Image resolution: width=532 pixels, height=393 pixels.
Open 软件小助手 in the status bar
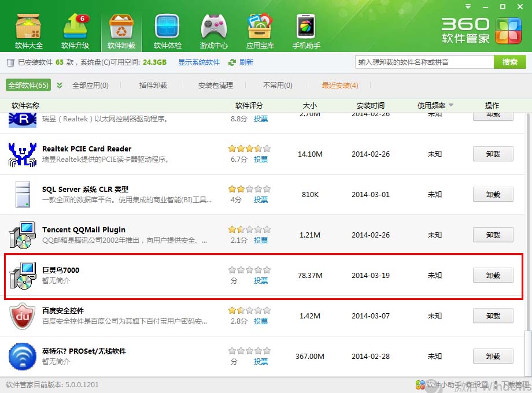(x=420, y=385)
